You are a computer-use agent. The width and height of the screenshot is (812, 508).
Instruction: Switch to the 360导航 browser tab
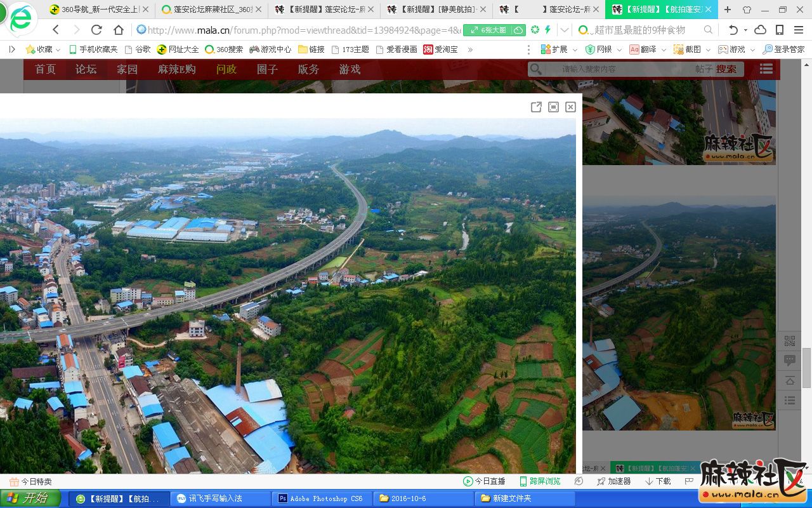coord(99,10)
